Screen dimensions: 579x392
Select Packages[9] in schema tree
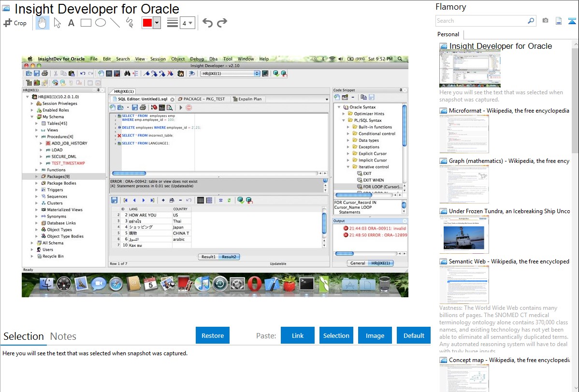tap(58, 176)
